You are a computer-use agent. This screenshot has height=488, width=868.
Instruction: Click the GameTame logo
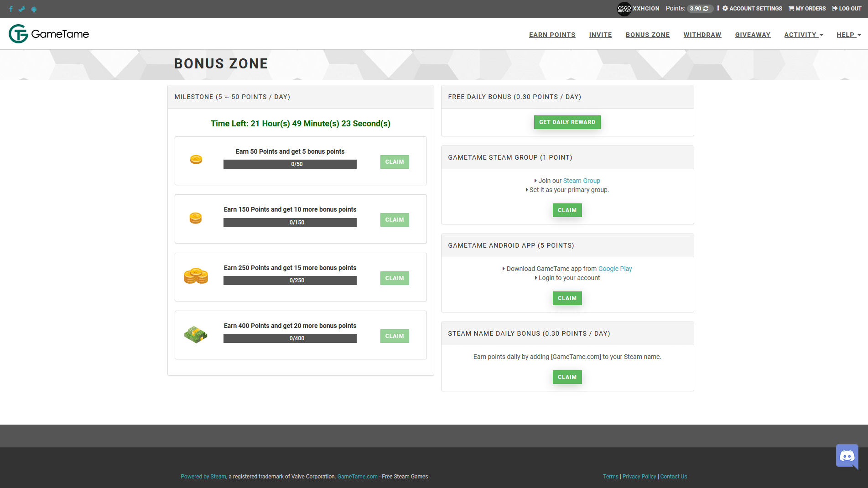tap(48, 33)
